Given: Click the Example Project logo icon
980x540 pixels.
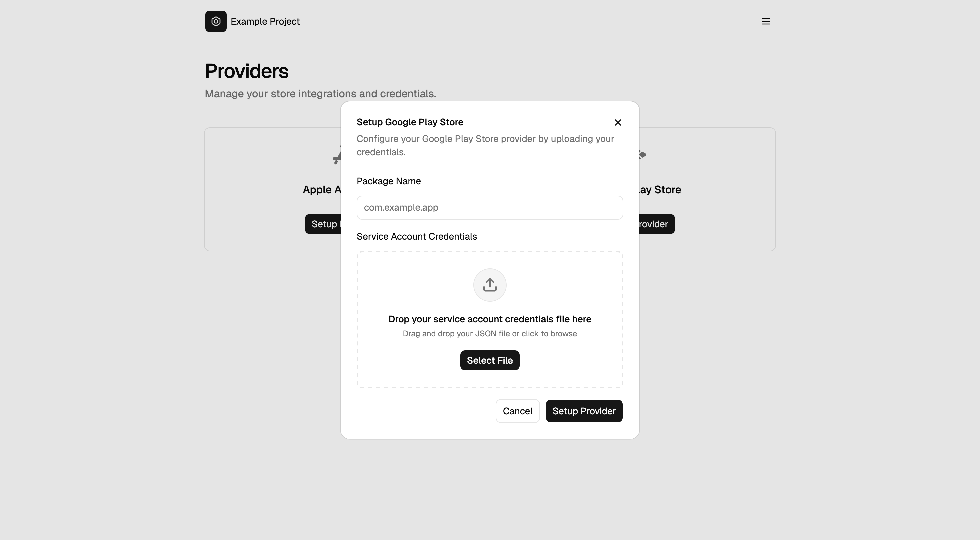Looking at the screenshot, I should coord(215,21).
